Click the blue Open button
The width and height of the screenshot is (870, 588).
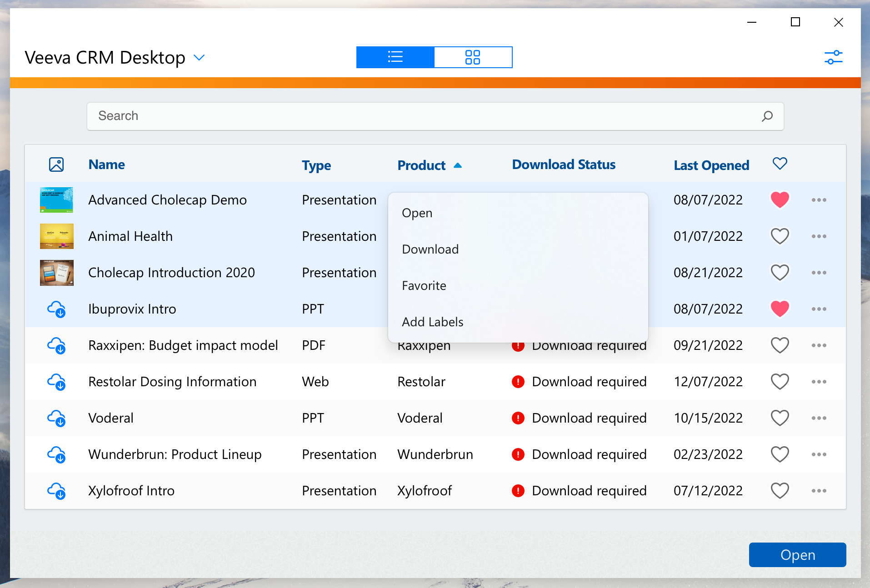coord(797,555)
